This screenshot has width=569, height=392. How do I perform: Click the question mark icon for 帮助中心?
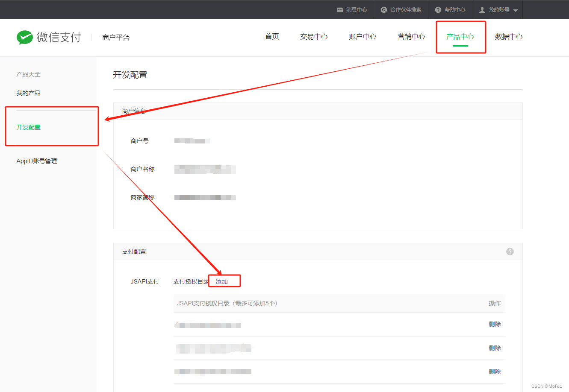438,9
